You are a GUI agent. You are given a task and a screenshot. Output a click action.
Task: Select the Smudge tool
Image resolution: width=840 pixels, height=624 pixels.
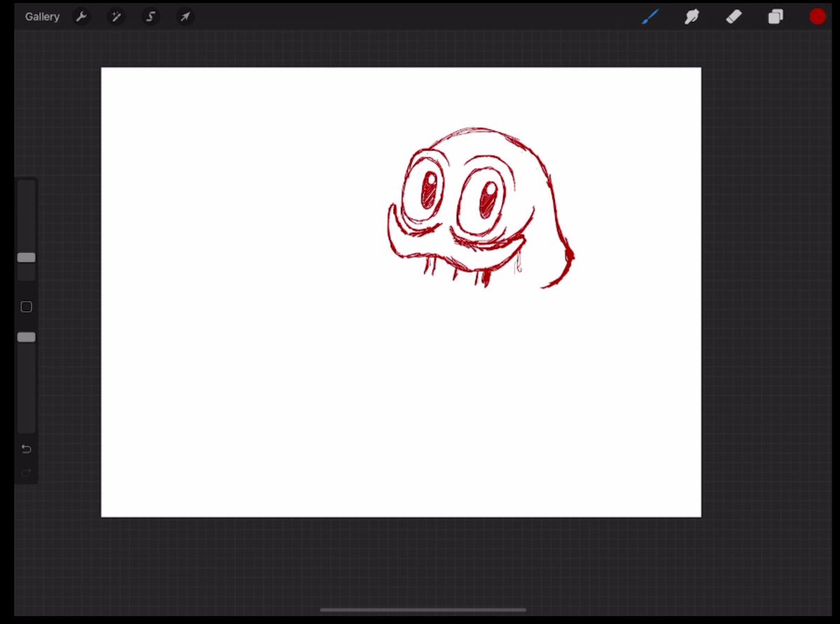692,17
